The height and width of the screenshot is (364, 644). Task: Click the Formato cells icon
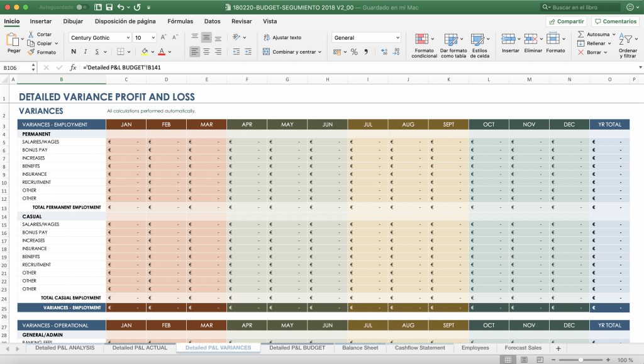(553, 38)
